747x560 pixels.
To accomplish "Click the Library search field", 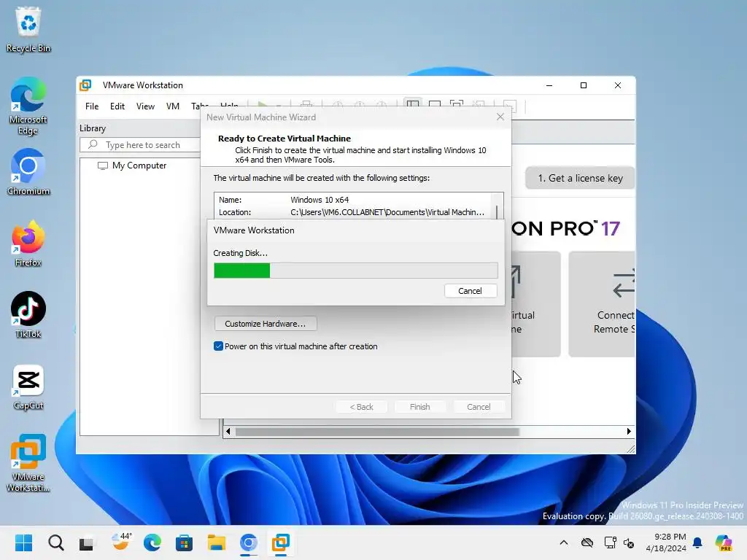I will pyautogui.click(x=139, y=145).
